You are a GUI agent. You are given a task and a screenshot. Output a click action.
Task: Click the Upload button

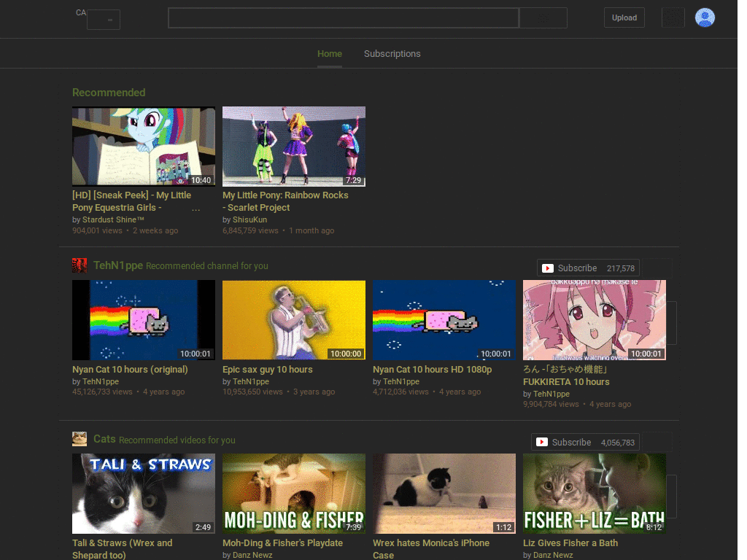click(624, 17)
